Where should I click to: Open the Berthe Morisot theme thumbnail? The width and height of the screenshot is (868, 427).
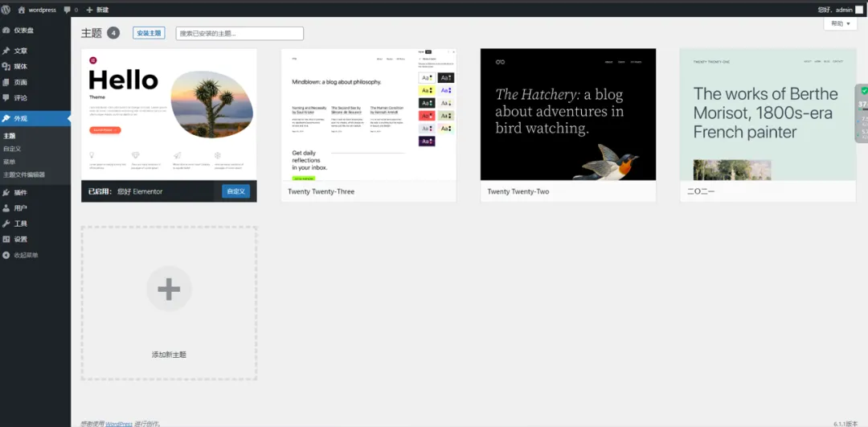tap(768, 115)
